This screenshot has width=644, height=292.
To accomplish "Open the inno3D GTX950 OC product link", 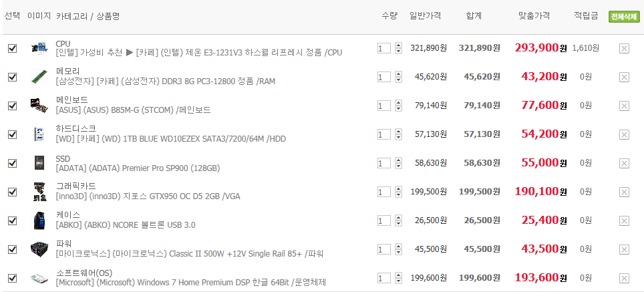I will [148, 196].
